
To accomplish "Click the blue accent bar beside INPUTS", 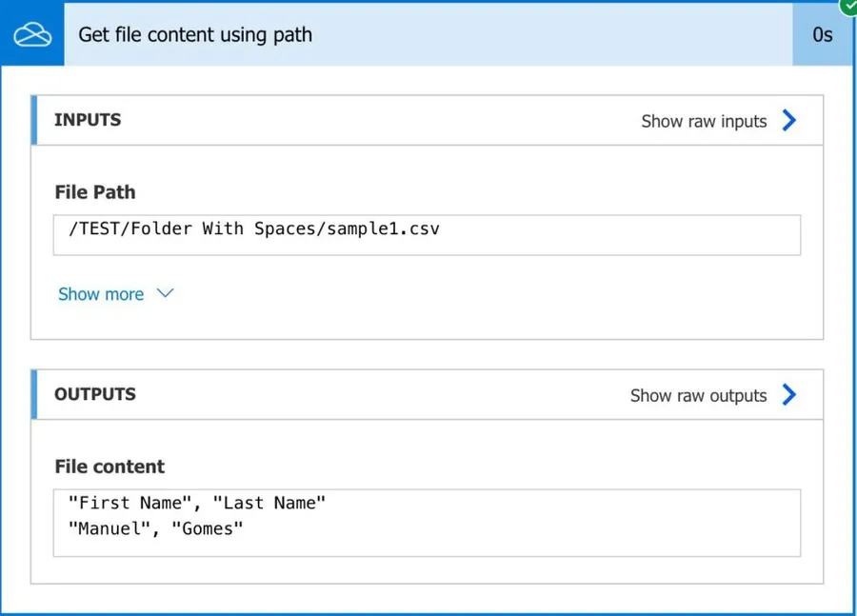I will click(x=34, y=120).
